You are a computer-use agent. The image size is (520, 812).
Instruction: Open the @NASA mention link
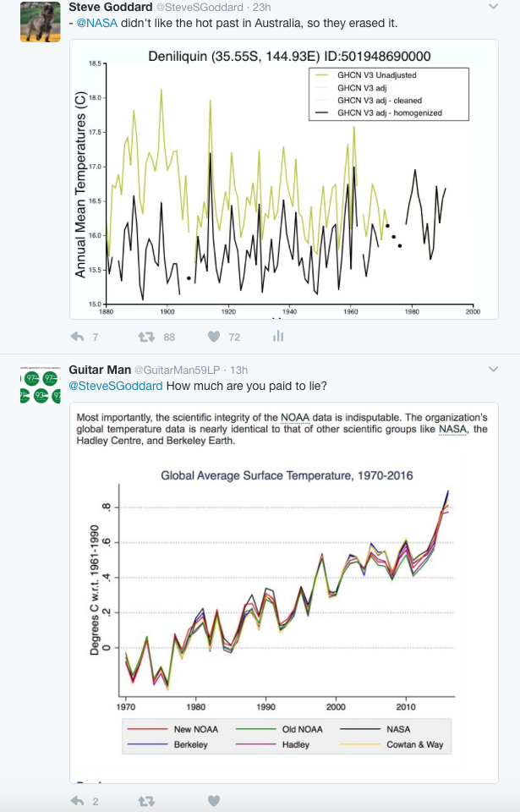click(x=97, y=24)
